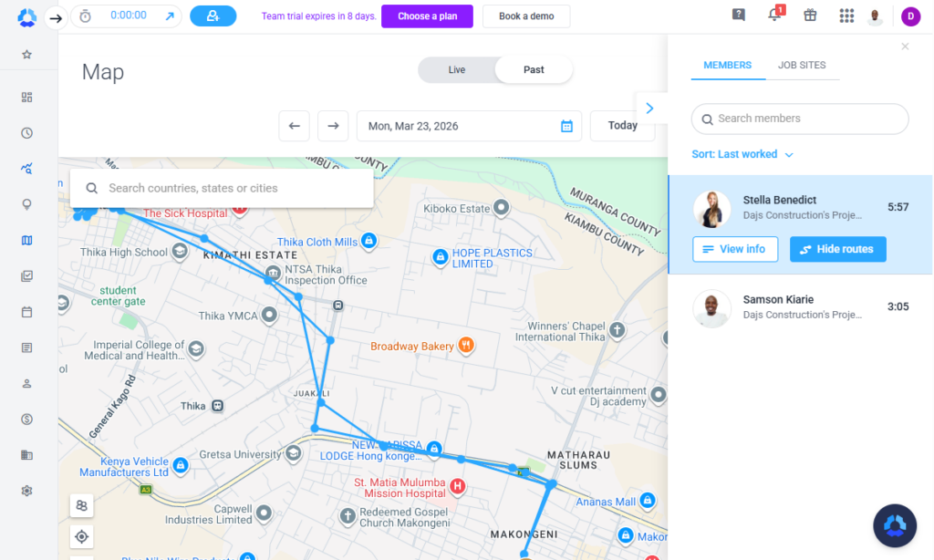
Task: Click Choose a plan button
Action: (x=427, y=16)
